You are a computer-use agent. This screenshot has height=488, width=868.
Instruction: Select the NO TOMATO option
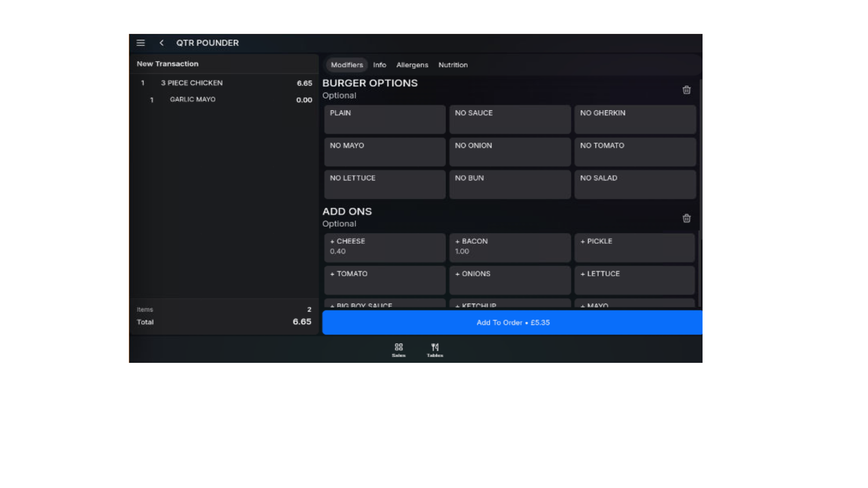[635, 152]
